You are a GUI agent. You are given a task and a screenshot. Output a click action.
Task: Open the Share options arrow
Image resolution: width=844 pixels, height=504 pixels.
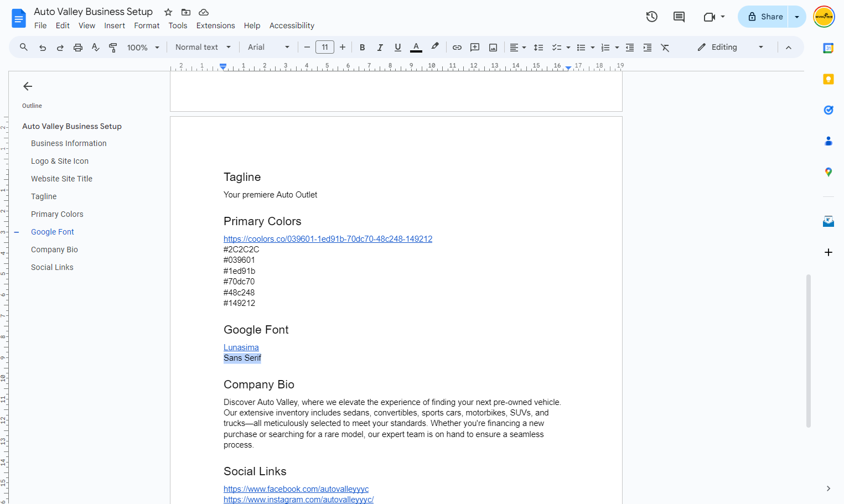click(797, 17)
